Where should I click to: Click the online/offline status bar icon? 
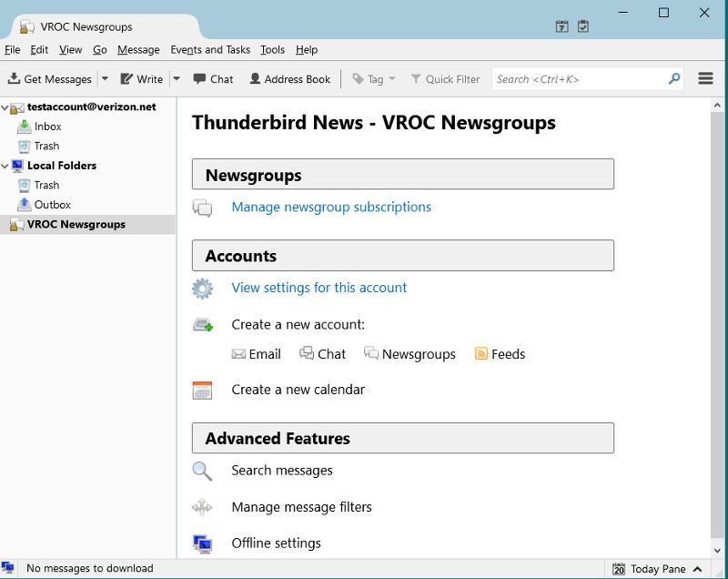tap(7, 568)
